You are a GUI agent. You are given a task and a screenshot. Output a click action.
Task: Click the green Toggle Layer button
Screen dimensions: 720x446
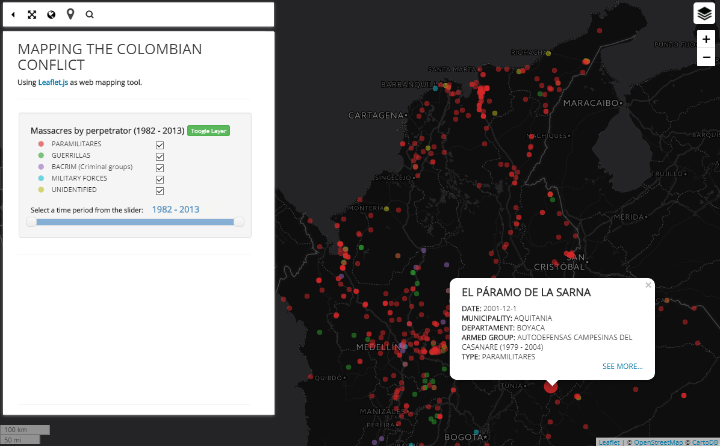(x=208, y=131)
